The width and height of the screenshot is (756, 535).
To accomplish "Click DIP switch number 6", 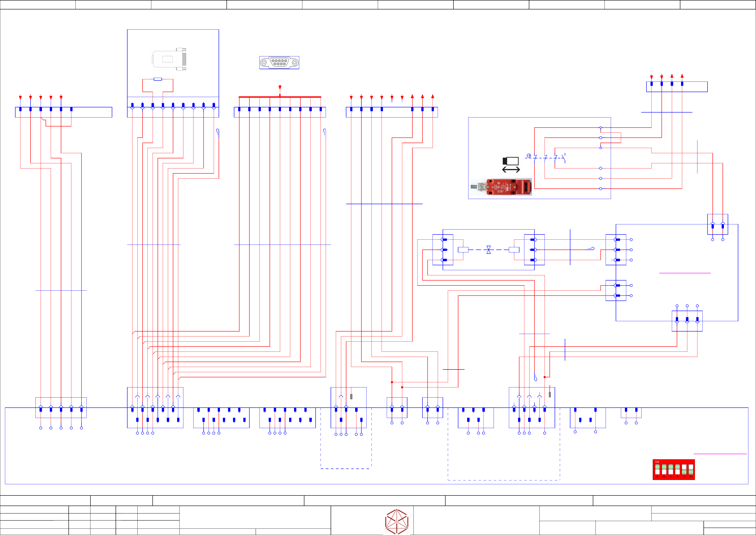I will [691, 469].
